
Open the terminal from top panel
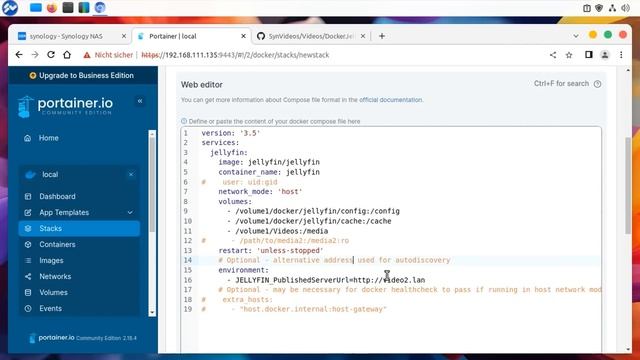(x=68, y=8)
